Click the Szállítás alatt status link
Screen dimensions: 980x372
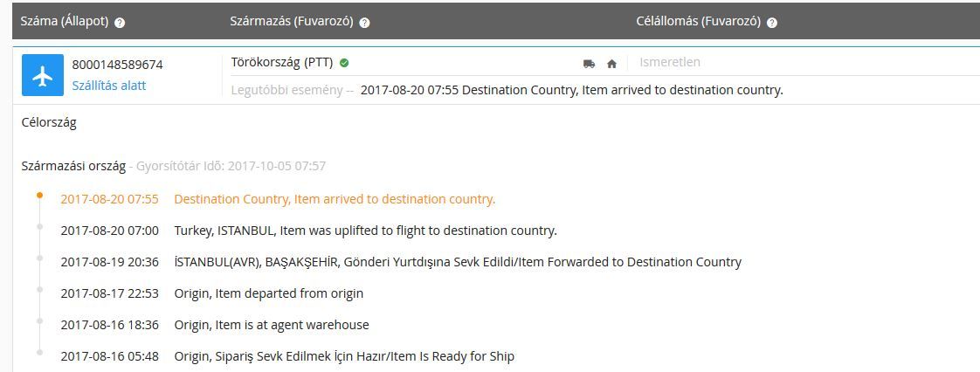coord(109,86)
